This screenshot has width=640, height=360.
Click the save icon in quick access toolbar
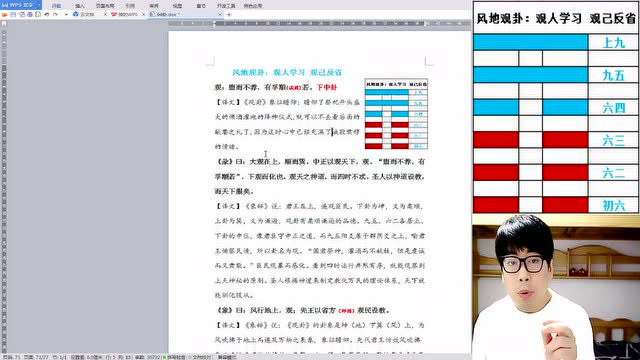pos(13,14)
